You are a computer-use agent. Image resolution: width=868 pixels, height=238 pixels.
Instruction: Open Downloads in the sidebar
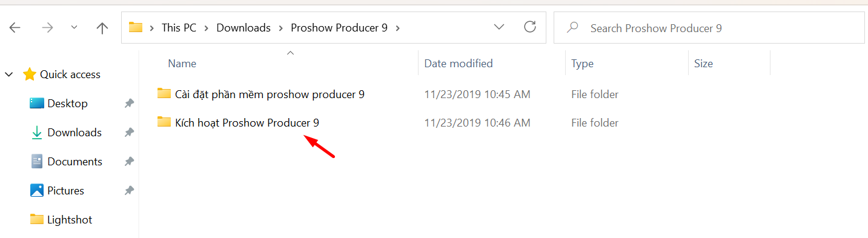[x=74, y=133]
